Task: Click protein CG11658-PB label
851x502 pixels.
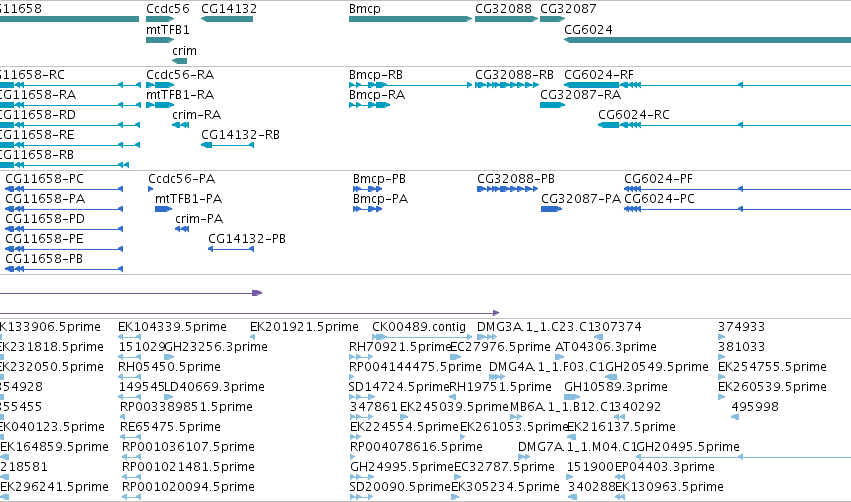Action: (x=44, y=259)
